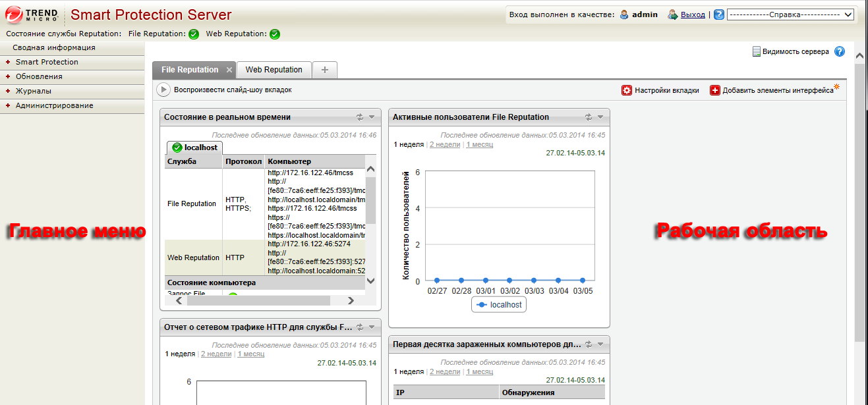Refresh the active File Reputation users widget
The image size is (868, 405).
pyautogui.click(x=589, y=117)
